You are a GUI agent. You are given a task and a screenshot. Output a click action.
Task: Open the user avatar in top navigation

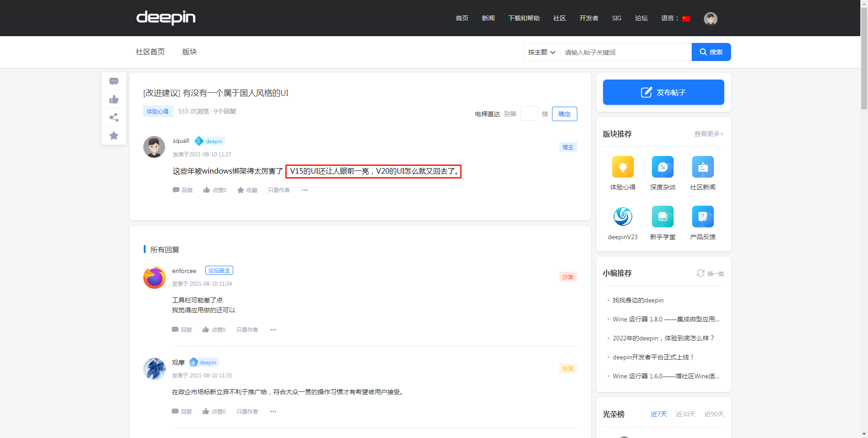tap(711, 19)
